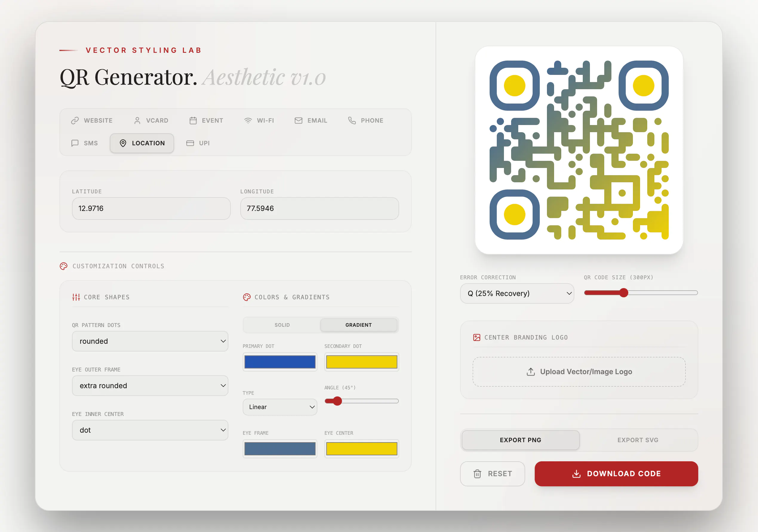
Task: Click the trash icon in Reset
Action: click(x=477, y=474)
